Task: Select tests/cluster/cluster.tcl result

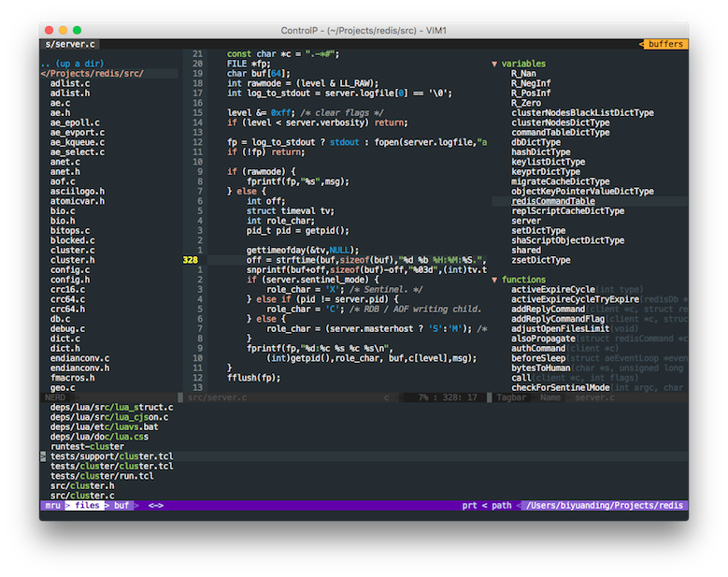Action: point(111,467)
